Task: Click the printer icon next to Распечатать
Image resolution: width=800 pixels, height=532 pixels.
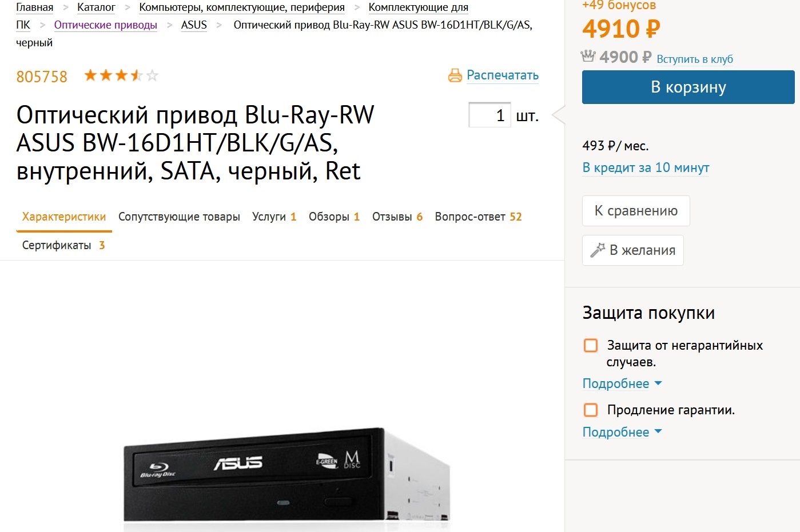Action: pyautogui.click(x=455, y=75)
